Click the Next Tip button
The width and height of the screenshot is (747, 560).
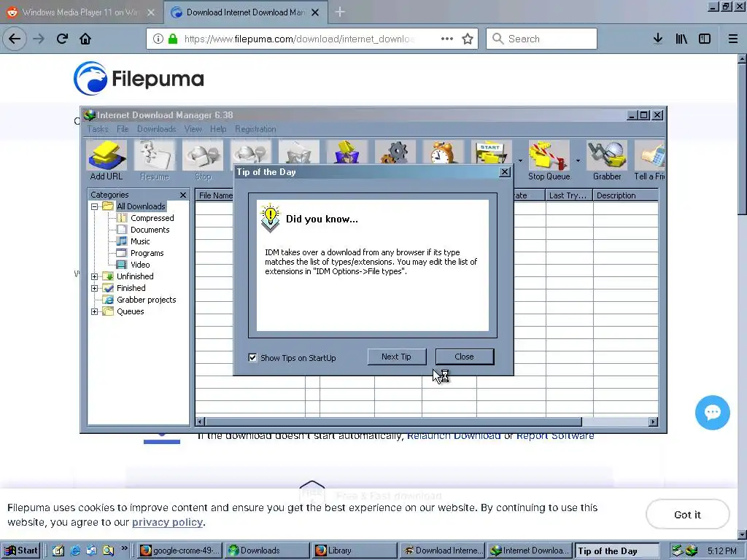coord(396,357)
